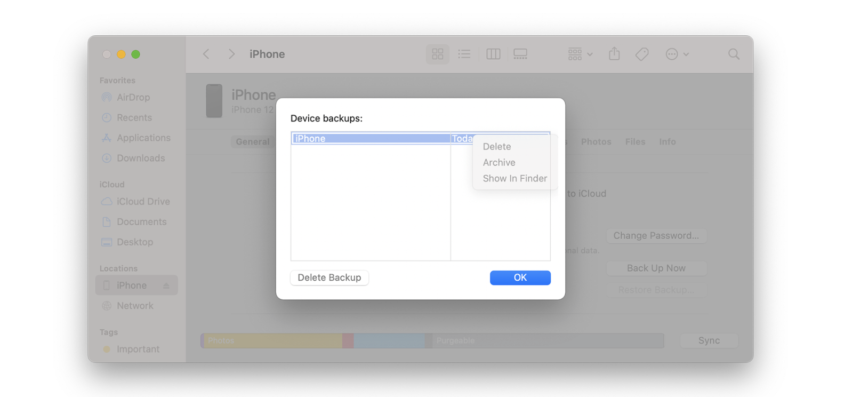
Task: Click the Applications icon in sidebar
Action: coord(107,138)
